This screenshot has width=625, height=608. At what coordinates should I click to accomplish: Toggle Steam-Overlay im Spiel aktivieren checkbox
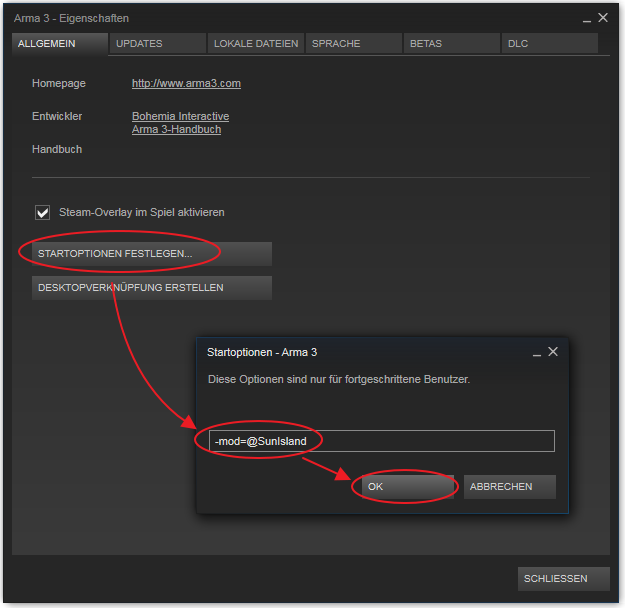click(x=42, y=213)
